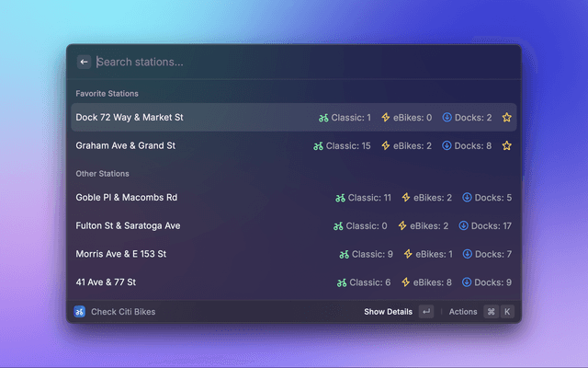Select Graham Ave & Grand St station
Image resolution: width=588 pixels, height=368 pixels.
126,145
